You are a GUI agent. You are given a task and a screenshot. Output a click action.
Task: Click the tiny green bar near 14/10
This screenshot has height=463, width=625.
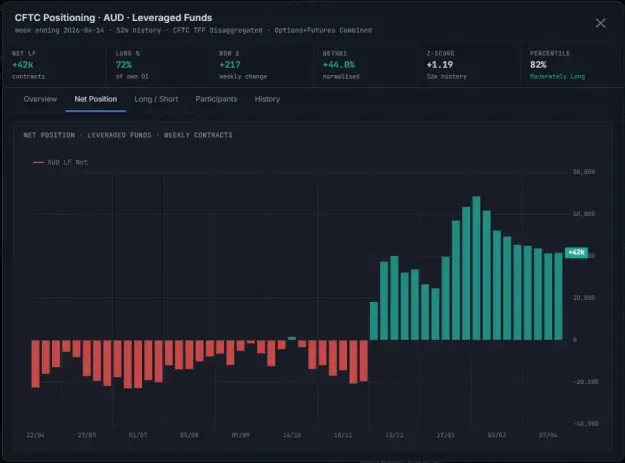click(x=292, y=338)
